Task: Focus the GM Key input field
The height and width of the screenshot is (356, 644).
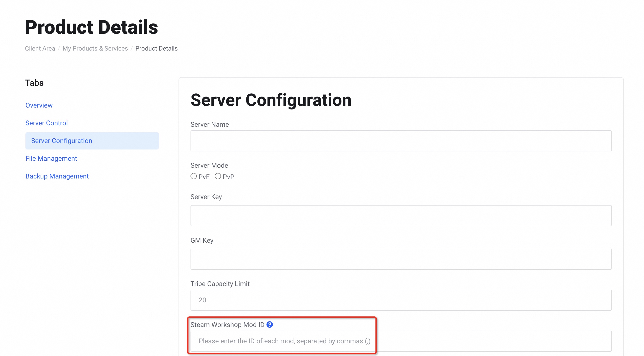Action: [401, 259]
